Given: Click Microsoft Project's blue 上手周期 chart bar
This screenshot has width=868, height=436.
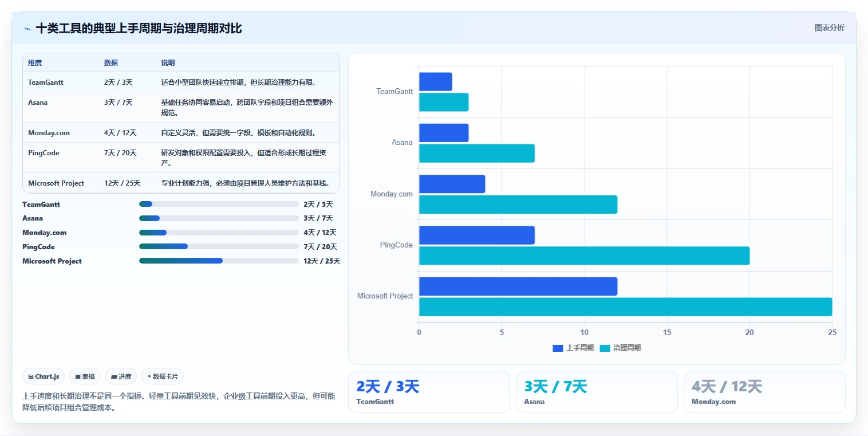Looking at the screenshot, I should tap(518, 286).
